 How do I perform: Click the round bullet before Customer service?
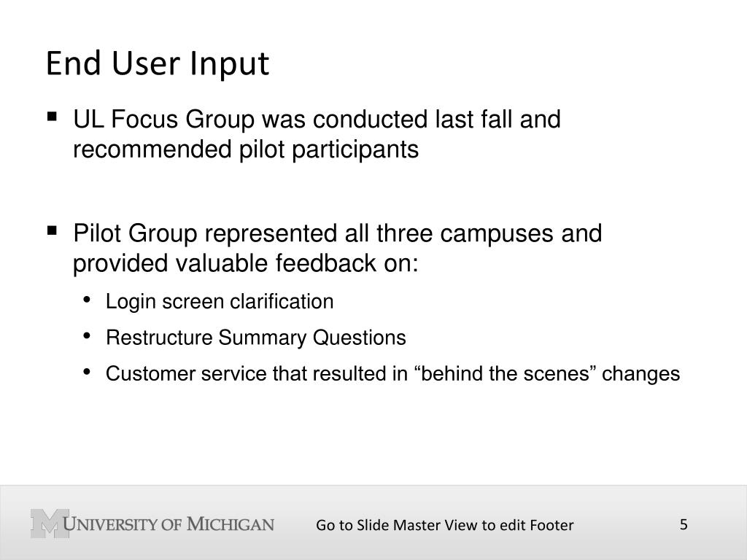pos(87,372)
